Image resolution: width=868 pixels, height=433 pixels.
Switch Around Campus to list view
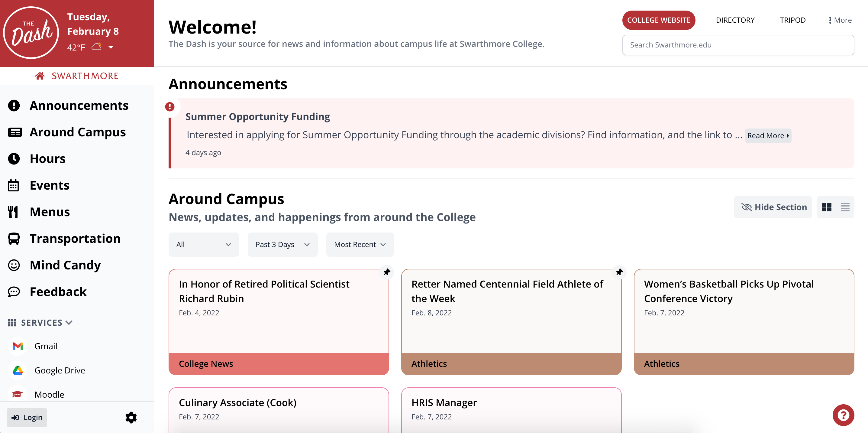(x=845, y=207)
